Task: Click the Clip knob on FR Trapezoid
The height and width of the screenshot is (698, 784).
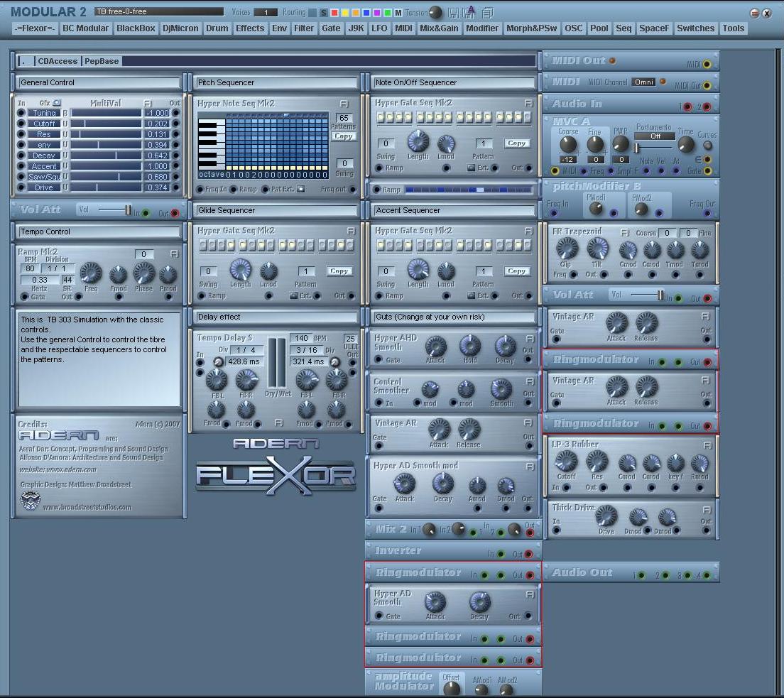Action: (x=566, y=249)
